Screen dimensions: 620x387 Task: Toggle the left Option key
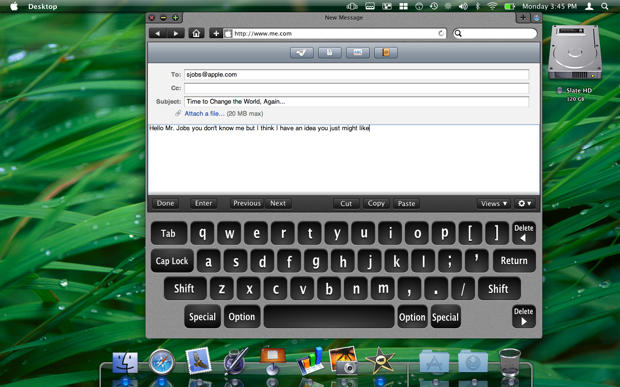[242, 317]
